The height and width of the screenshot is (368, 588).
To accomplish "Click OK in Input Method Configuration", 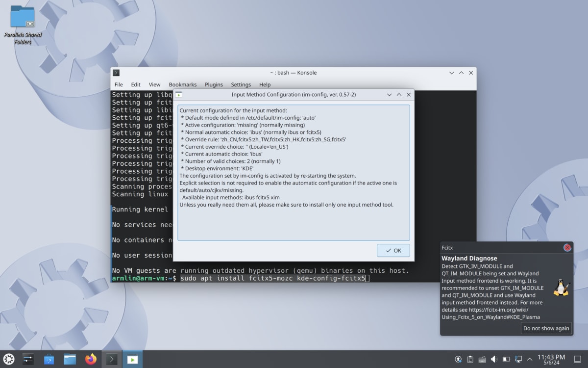I will pos(393,250).
